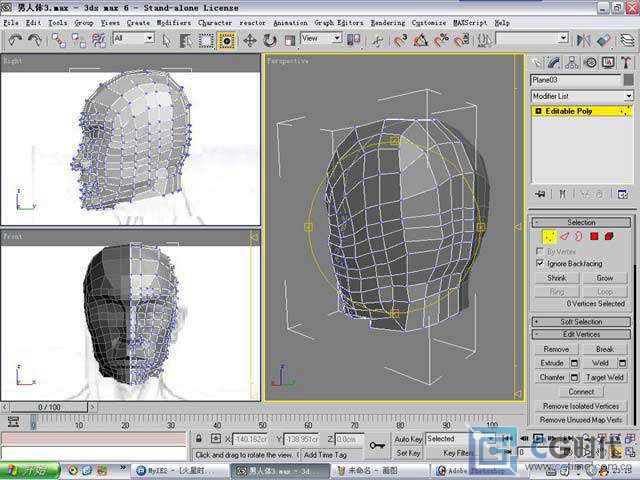
Task: Click the object color swatch beside Plane03
Action: (x=629, y=80)
